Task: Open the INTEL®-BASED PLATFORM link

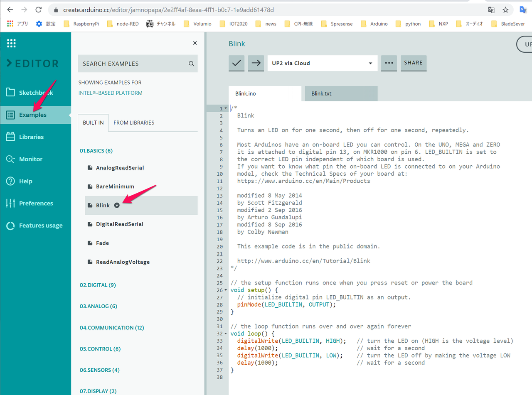Action: coord(110,93)
